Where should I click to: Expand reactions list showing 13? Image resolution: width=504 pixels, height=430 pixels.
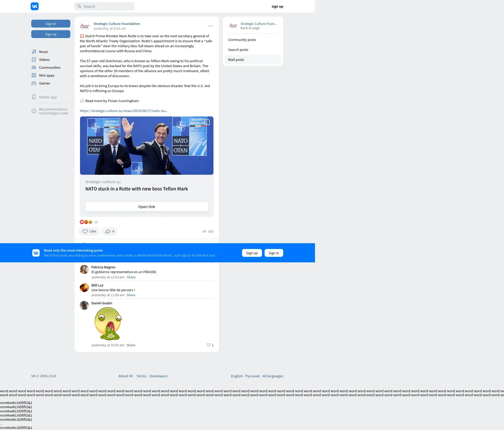pos(89,222)
